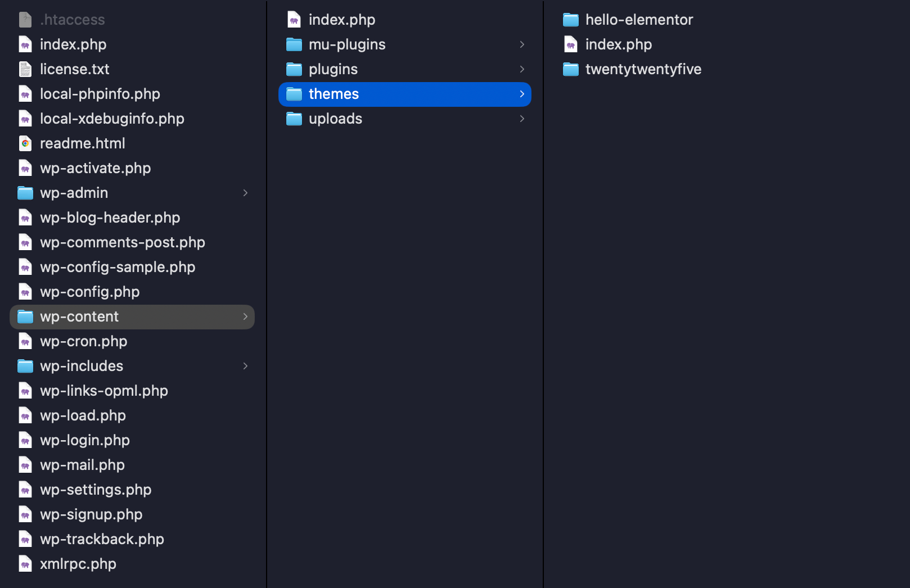
Task: Click the readme.html Chrome file icon
Action: pyautogui.click(x=25, y=143)
